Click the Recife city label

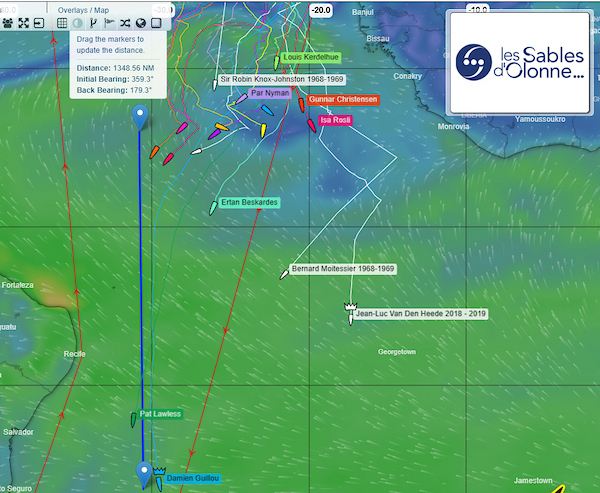click(x=74, y=354)
